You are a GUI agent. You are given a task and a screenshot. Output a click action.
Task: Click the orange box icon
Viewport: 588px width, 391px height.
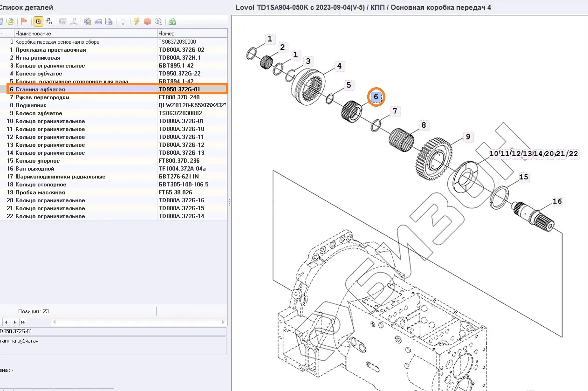point(147,21)
